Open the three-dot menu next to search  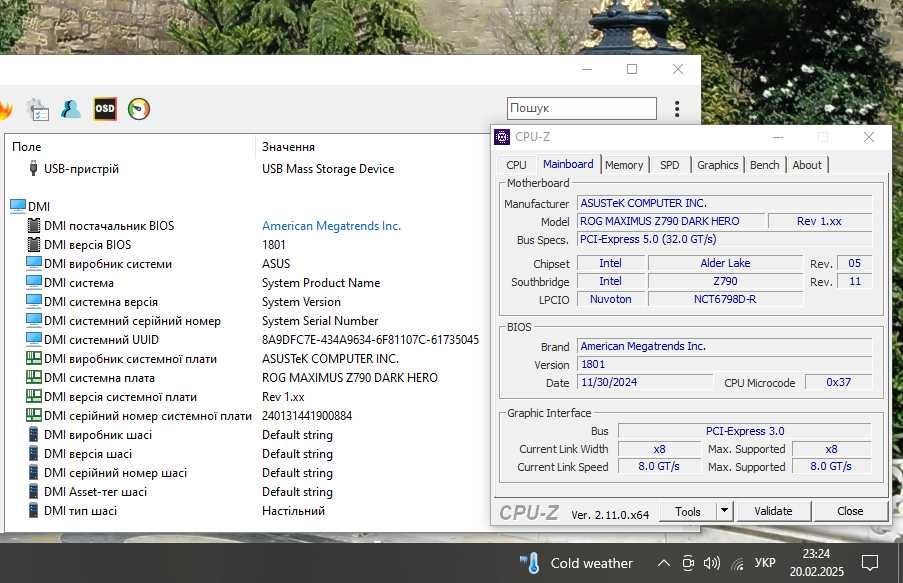coord(677,108)
